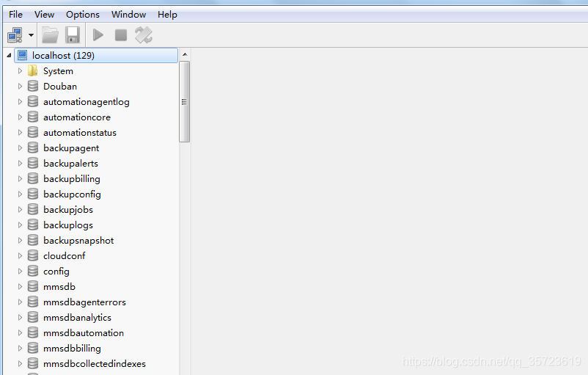Select the automationcore label
The image size is (588, 375).
click(77, 117)
